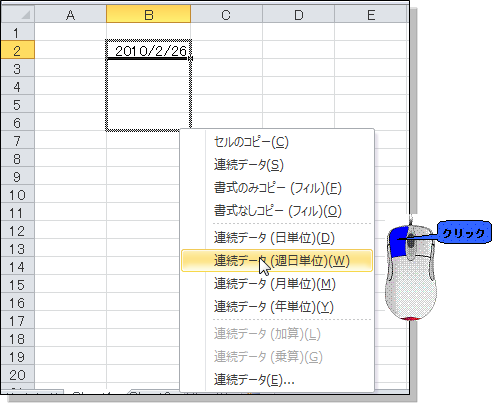494x403 pixels.
Task: Select 連続データ (週日単位)(W) highlighted item
Action: pyautogui.click(x=277, y=261)
